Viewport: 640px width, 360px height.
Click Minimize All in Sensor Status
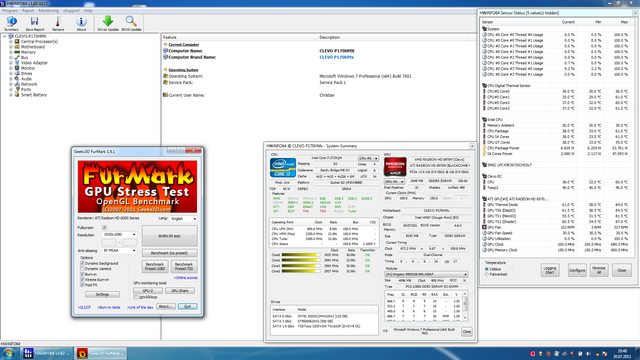point(599,270)
